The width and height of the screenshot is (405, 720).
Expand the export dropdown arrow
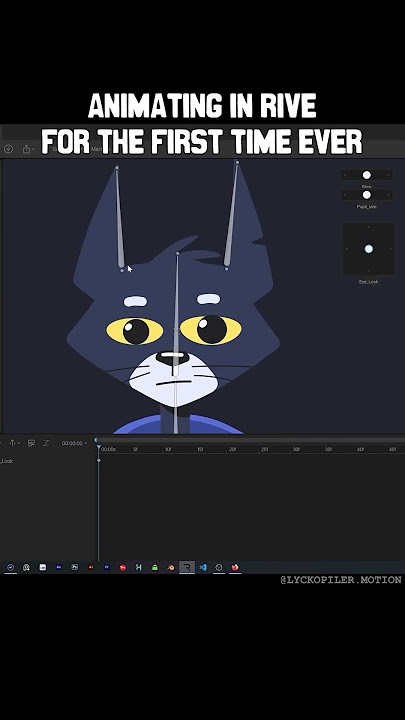click(34, 150)
